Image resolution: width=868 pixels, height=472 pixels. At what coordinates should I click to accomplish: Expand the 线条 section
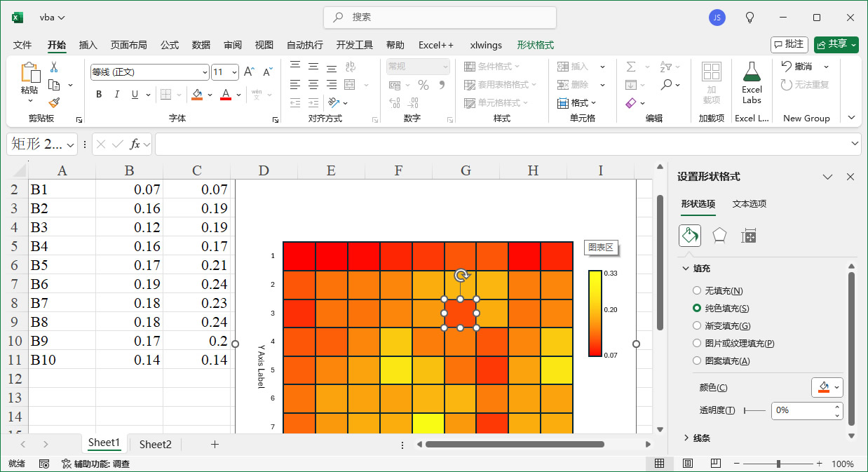686,437
